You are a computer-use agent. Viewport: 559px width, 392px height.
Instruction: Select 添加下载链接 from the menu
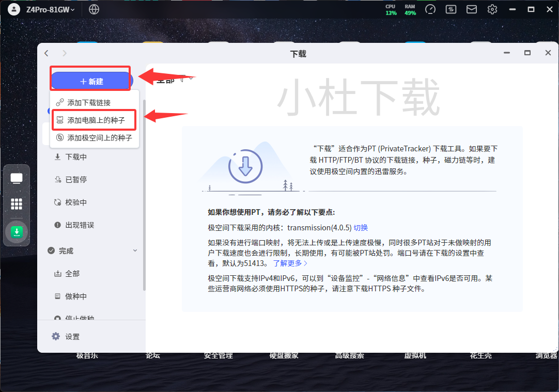[x=88, y=103]
